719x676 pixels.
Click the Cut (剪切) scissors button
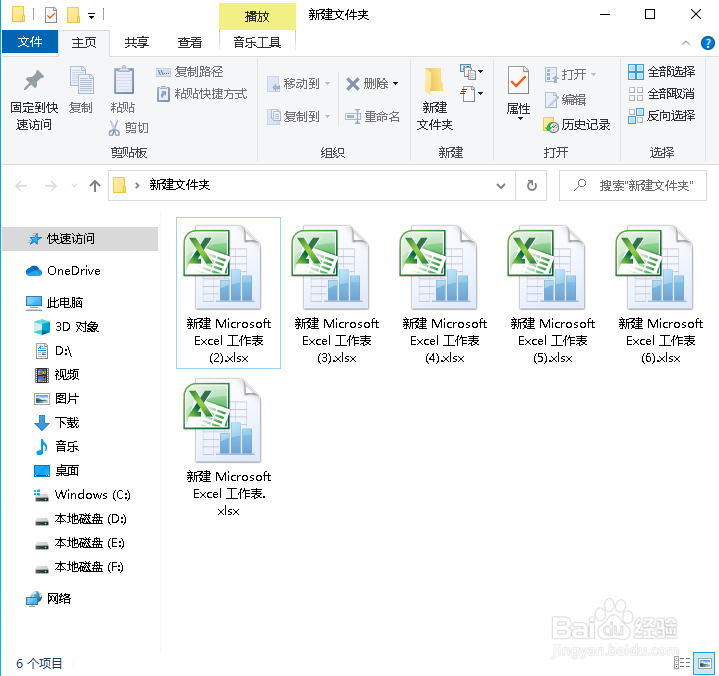click(x=128, y=128)
